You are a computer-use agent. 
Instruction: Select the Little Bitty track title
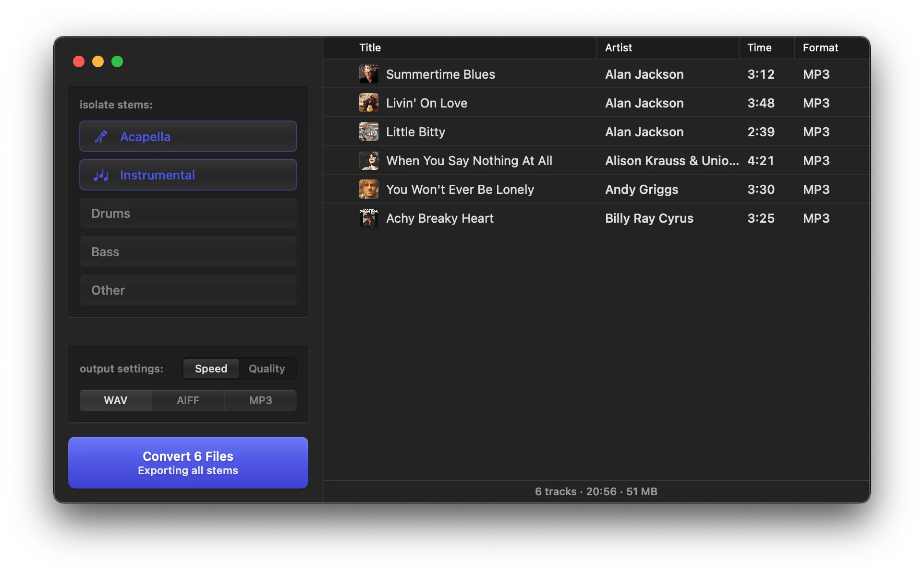(x=415, y=132)
